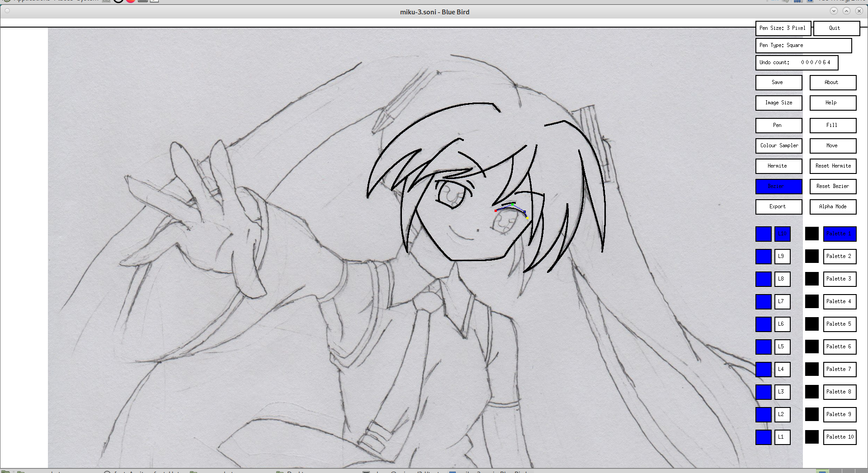
Task: Toggle Alpha Mode
Action: click(833, 207)
